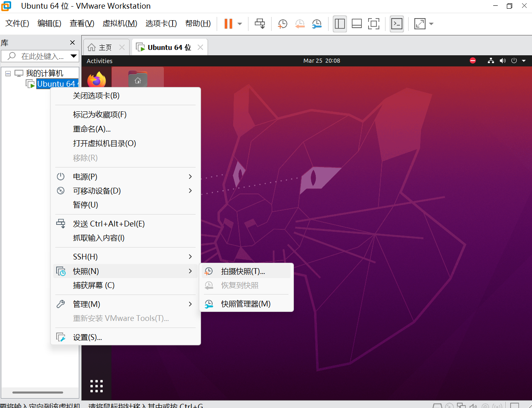
Task: Open the Ubuntu system menu arrow
Action: [x=524, y=61]
